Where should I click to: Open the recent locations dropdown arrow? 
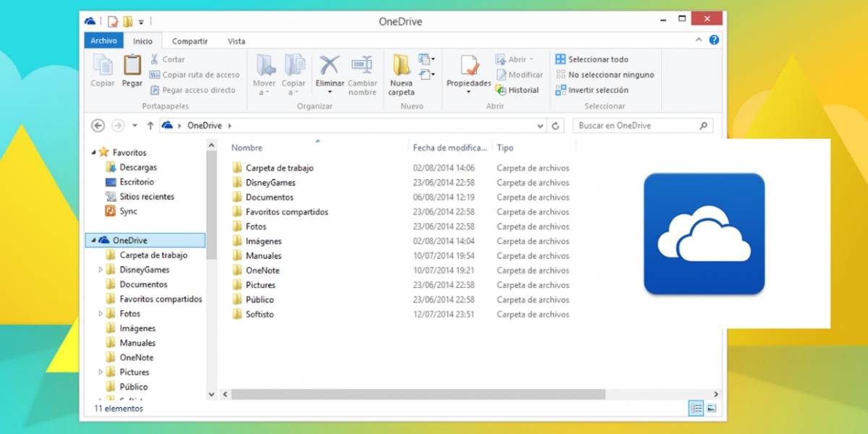(x=135, y=126)
